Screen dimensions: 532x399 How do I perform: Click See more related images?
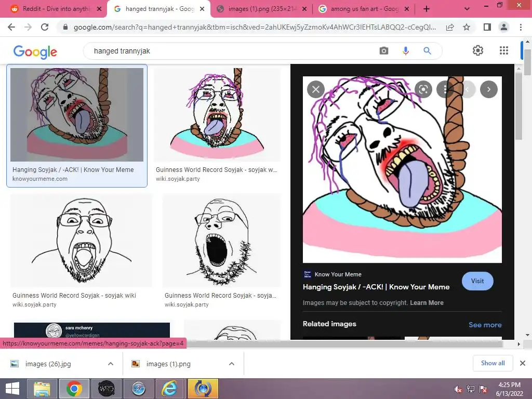pyautogui.click(x=485, y=325)
